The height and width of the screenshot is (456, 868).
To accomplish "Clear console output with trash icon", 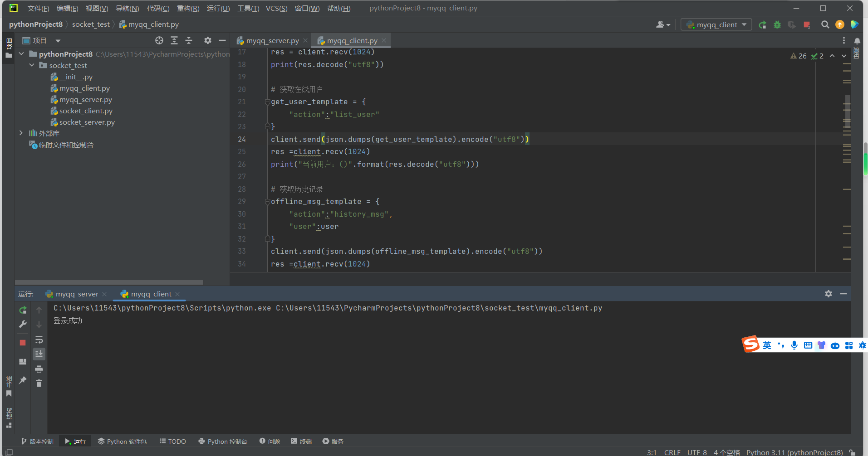I will click(39, 383).
